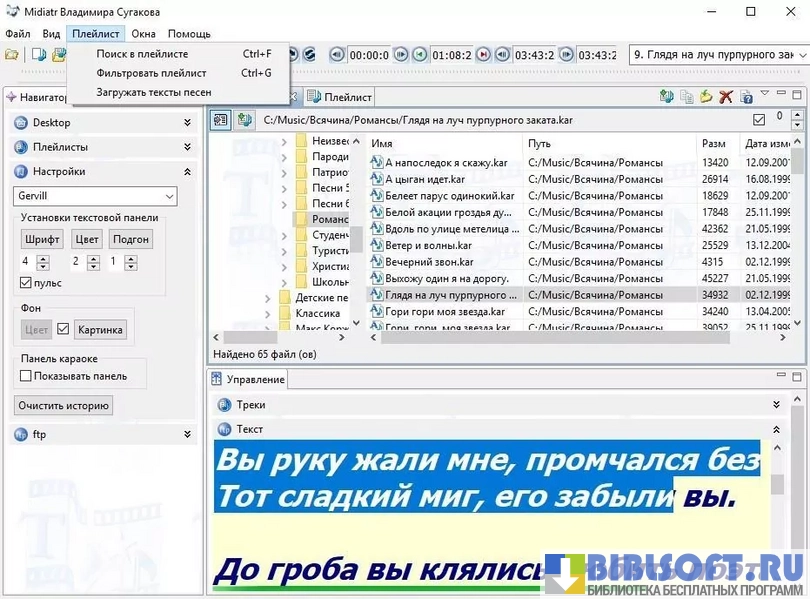Switch to the Плейлист tab
This screenshot has height=599, width=810.
coord(340,97)
